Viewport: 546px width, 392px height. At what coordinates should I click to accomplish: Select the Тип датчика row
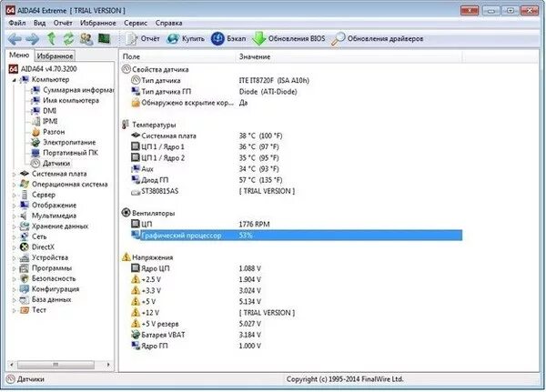coord(297,80)
